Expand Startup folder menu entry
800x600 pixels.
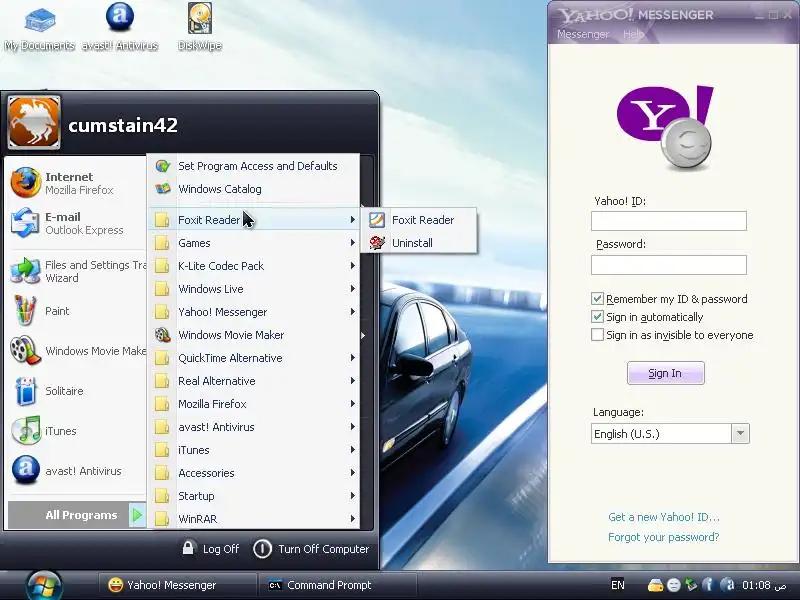[254, 496]
